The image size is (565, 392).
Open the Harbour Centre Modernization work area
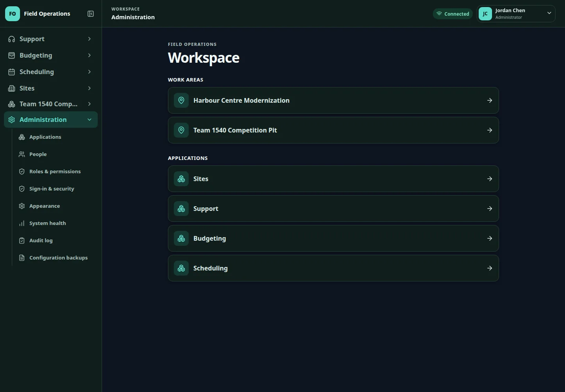pyautogui.click(x=334, y=100)
